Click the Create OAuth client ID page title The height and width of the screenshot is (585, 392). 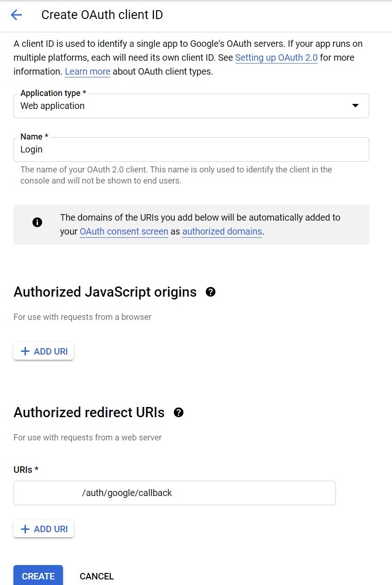coord(102,15)
